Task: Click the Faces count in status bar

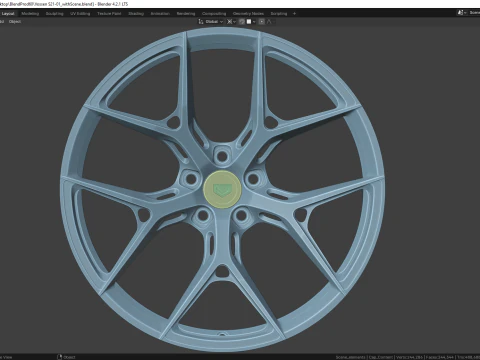Action: click(439, 357)
